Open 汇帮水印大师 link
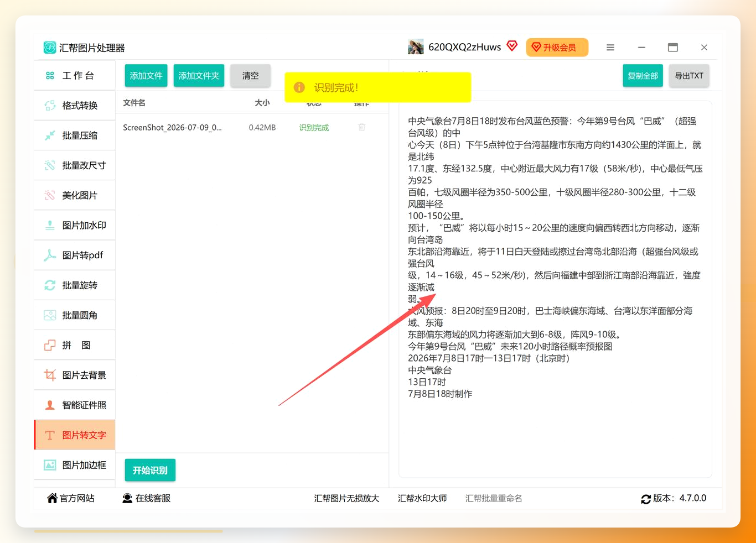Viewport: 756px width, 543px height. tap(422, 498)
